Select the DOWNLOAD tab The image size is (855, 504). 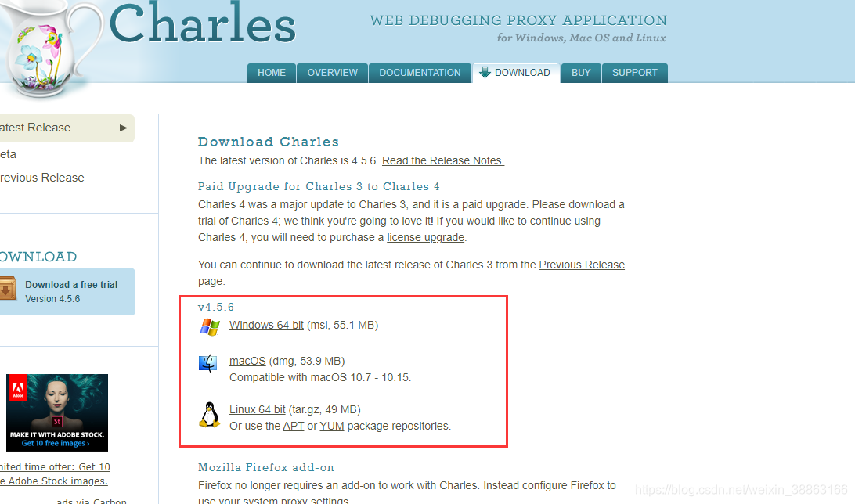click(517, 73)
